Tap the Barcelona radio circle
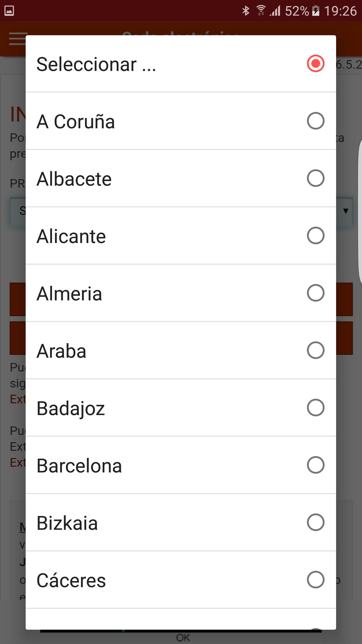Screen dimensions: 362x644 coord(315,465)
